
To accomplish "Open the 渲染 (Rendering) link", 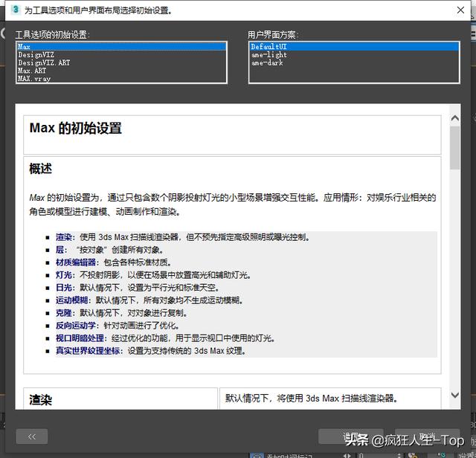I will point(64,237).
